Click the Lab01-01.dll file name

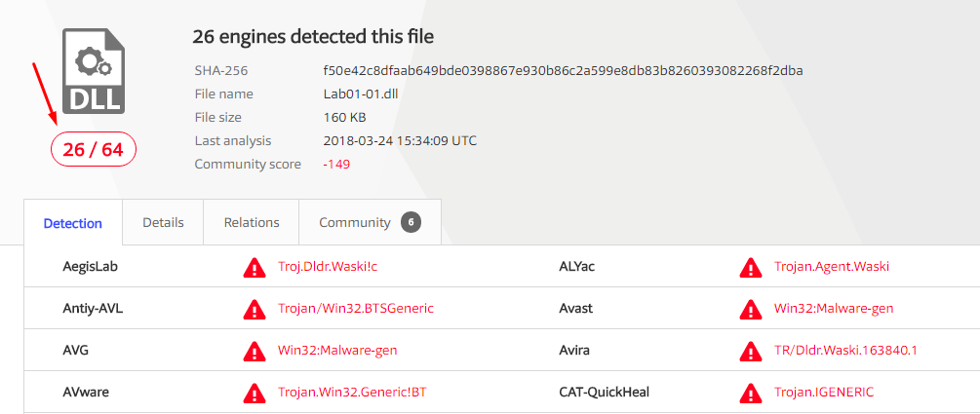point(361,94)
